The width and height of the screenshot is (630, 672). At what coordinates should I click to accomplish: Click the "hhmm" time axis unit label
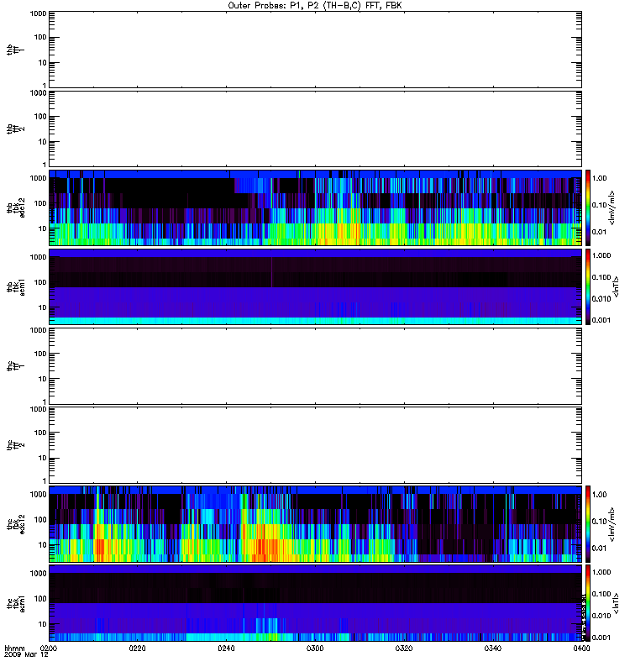point(14,648)
